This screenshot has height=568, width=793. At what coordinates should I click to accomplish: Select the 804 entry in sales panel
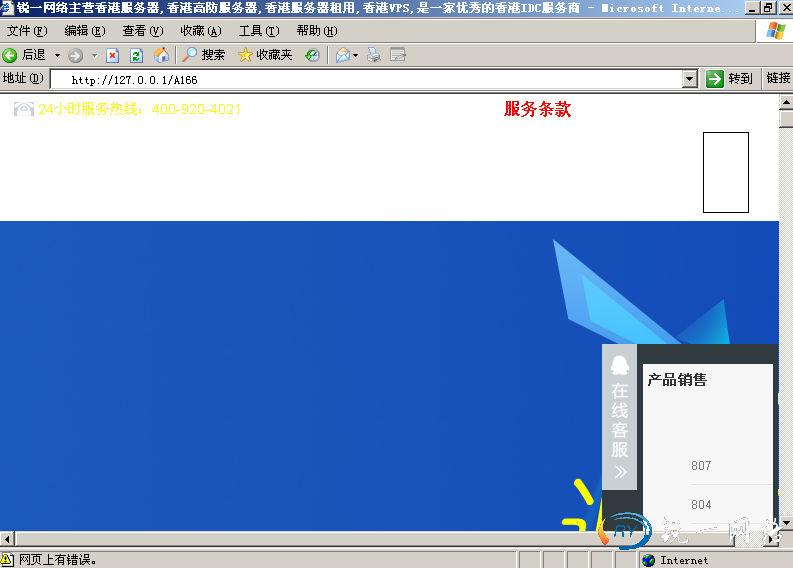click(x=701, y=504)
